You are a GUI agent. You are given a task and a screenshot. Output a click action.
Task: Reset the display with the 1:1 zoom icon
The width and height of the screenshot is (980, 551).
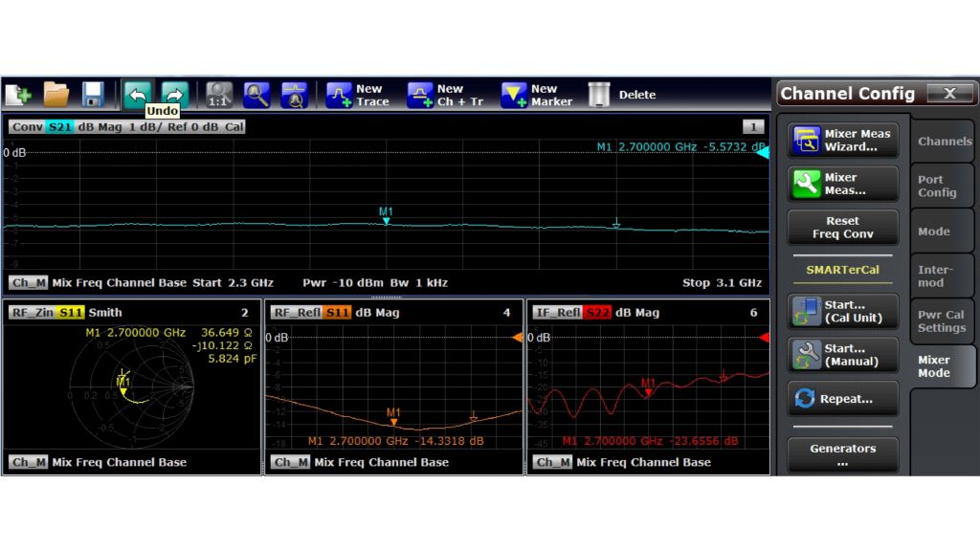pyautogui.click(x=217, y=94)
